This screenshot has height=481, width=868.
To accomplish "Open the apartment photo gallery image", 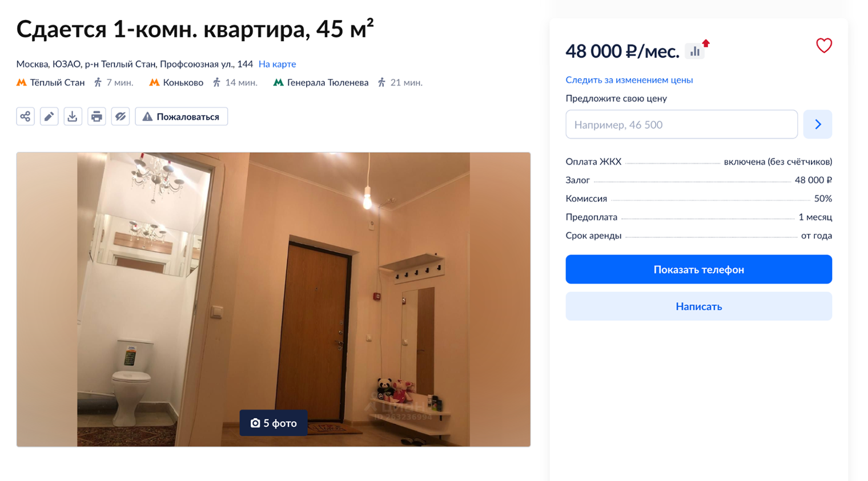I will pos(274,299).
